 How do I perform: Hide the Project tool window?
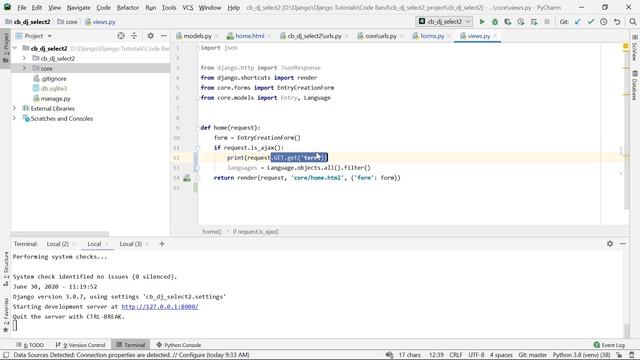164,36
